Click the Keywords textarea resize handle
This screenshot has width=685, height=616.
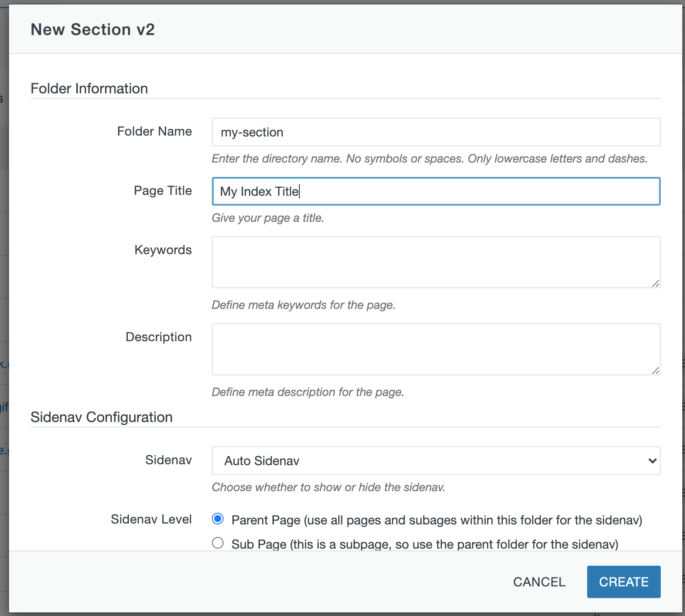click(657, 284)
